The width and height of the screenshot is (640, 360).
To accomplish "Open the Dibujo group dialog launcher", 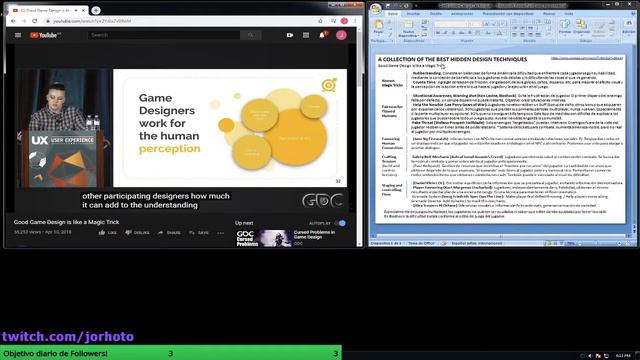I will click(618, 41).
